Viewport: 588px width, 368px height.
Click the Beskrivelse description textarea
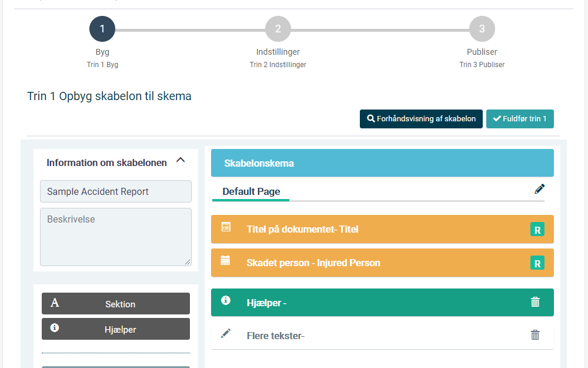click(x=116, y=237)
